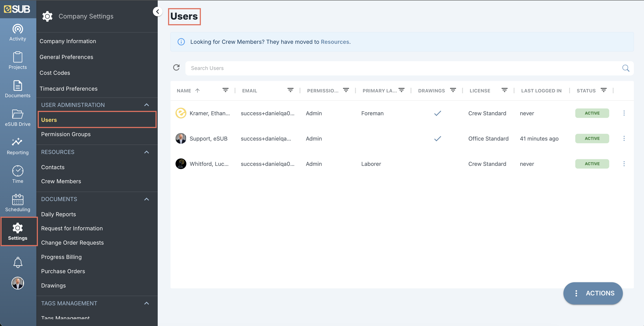Open Settings in the sidebar
The width and height of the screenshot is (644, 326).
pyautogui.click(x=18, y=232)
